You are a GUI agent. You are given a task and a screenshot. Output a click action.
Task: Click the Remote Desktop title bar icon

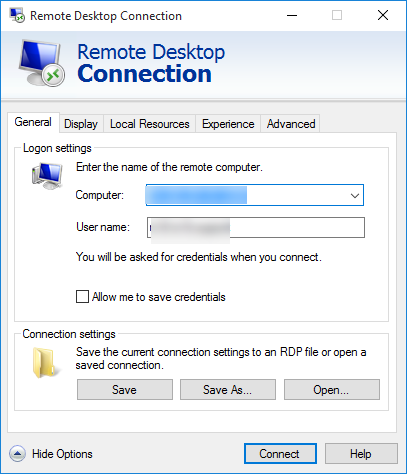click(x=17, y=15)
